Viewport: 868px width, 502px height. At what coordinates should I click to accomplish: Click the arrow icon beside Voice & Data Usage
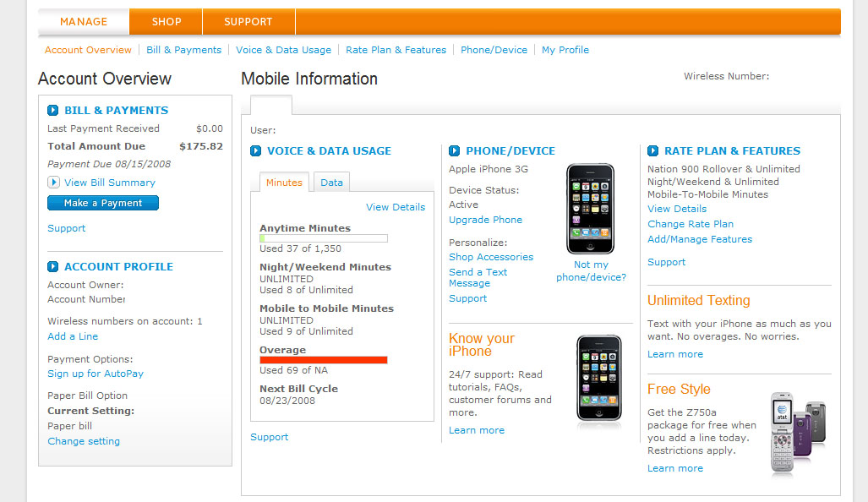255,150
